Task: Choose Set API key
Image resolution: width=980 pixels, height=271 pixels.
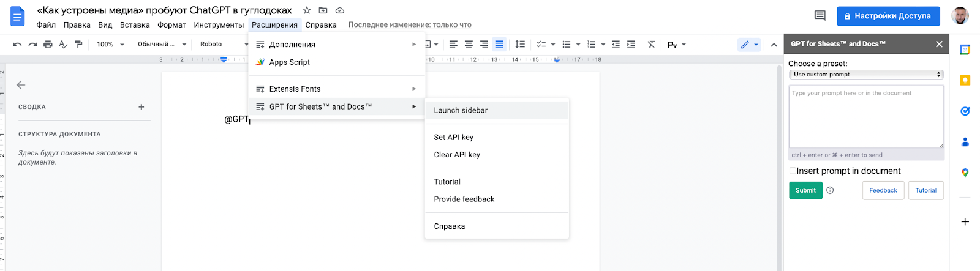Action: (x=497, y=137)
